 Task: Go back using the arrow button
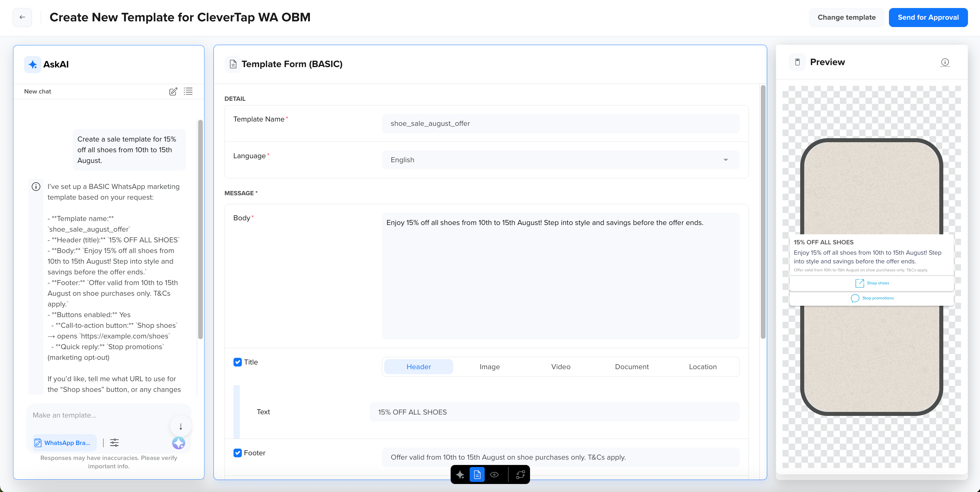pos(22,17)
